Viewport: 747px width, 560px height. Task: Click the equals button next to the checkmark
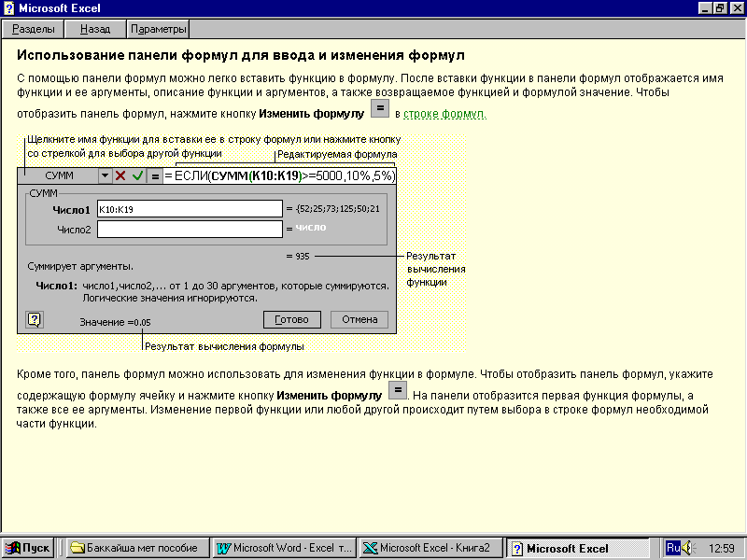[155, 175]
